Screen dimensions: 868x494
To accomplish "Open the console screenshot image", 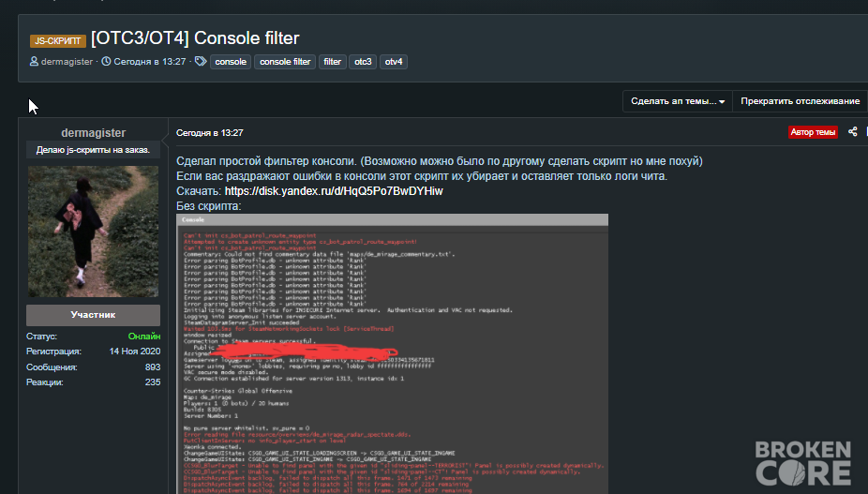I will click(392, 354).
